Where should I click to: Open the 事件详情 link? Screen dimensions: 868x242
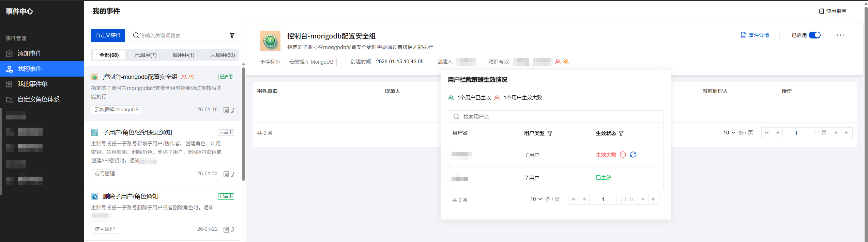[755, 35]
